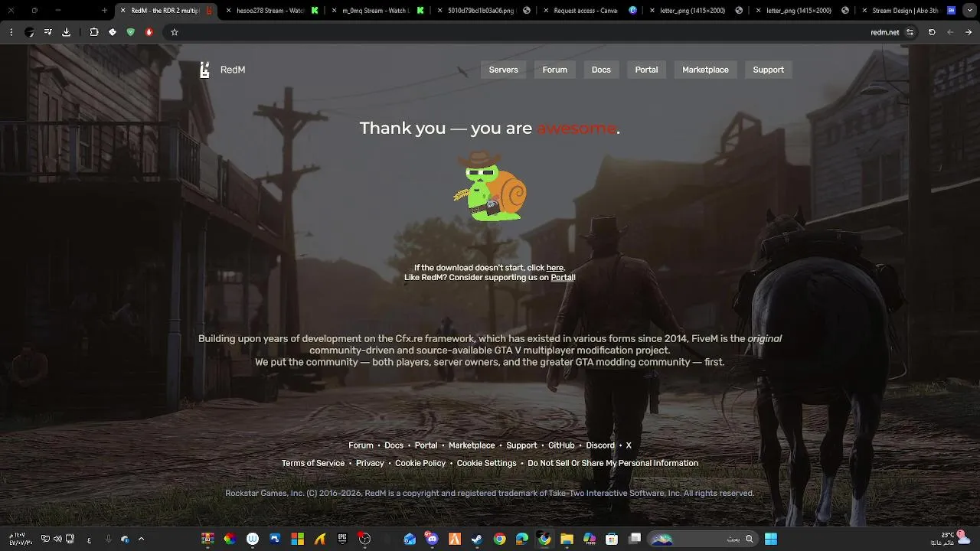Open WinRAR from the taskbar
The height and width of the screenshot is (551, 980).
point(207,539)
